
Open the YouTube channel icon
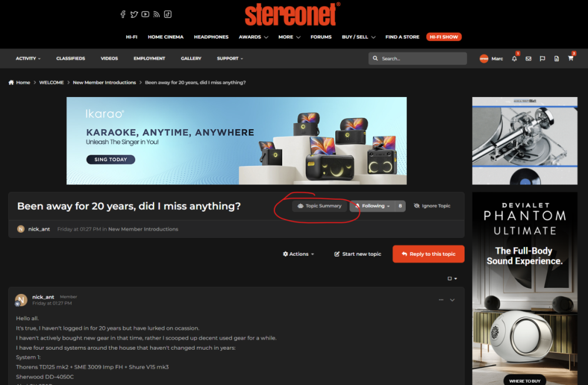[x=145, y=14]
